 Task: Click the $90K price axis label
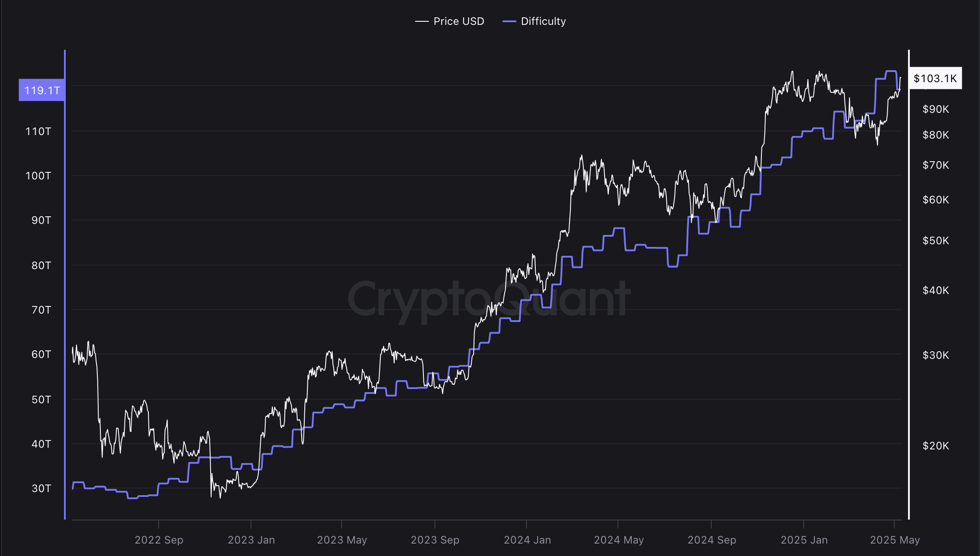click(x=936, y=109)
